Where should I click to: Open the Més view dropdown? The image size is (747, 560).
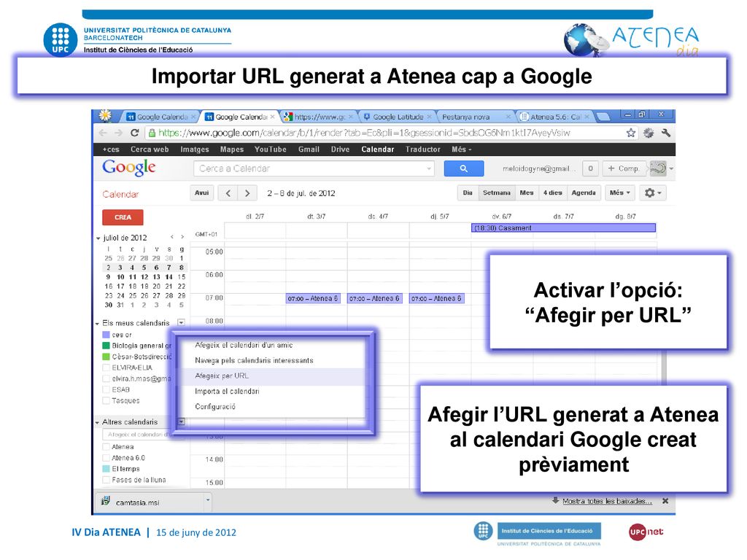pos(620,192)
